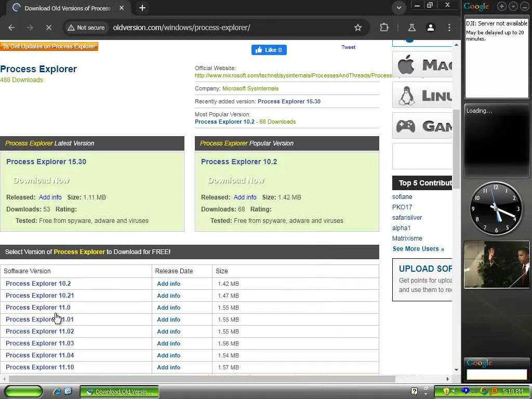The image size is (532, 399).
Task: Click the Google sidebar minimize minus icon
Action: click(x=524, y=6)
